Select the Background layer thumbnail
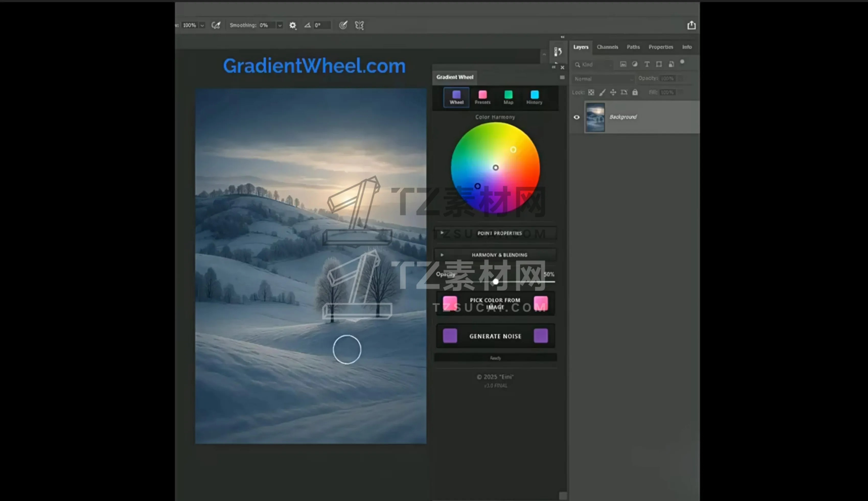Viewport: 868px width, 501px height. [x=595, y=117]
